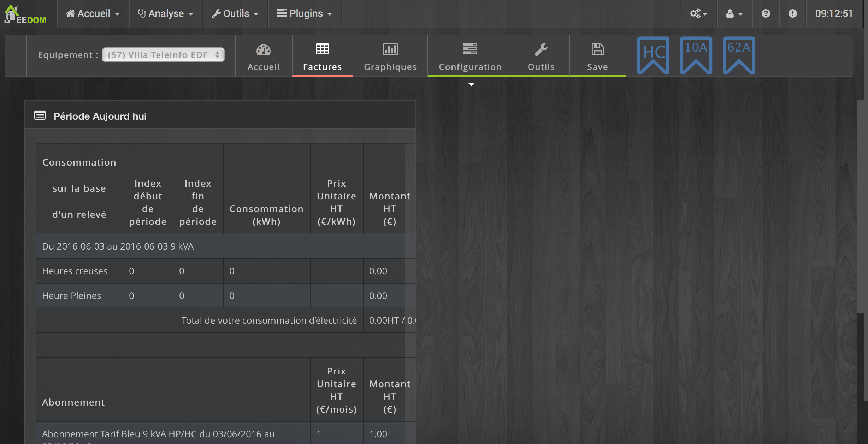The image size is (868, 444).
Task: Open the Equipement Villa Teleinfo EDF selector
Action: tap(163, 55)
